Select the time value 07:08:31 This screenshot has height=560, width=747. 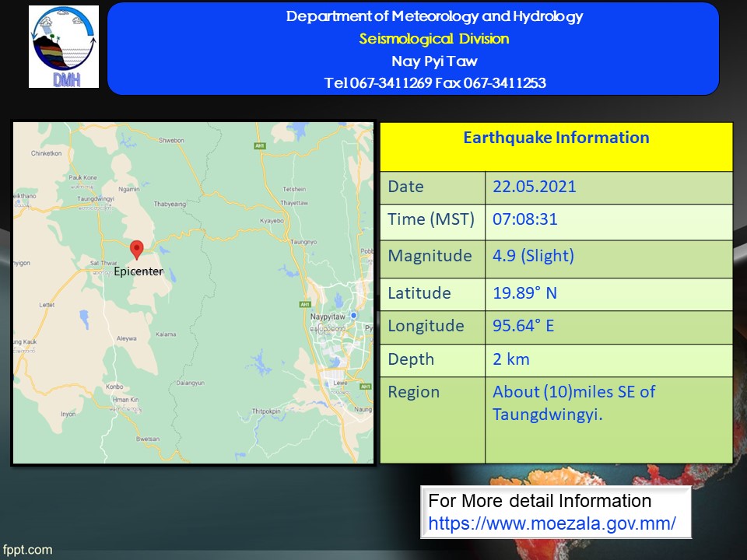(x=525, y=219)
